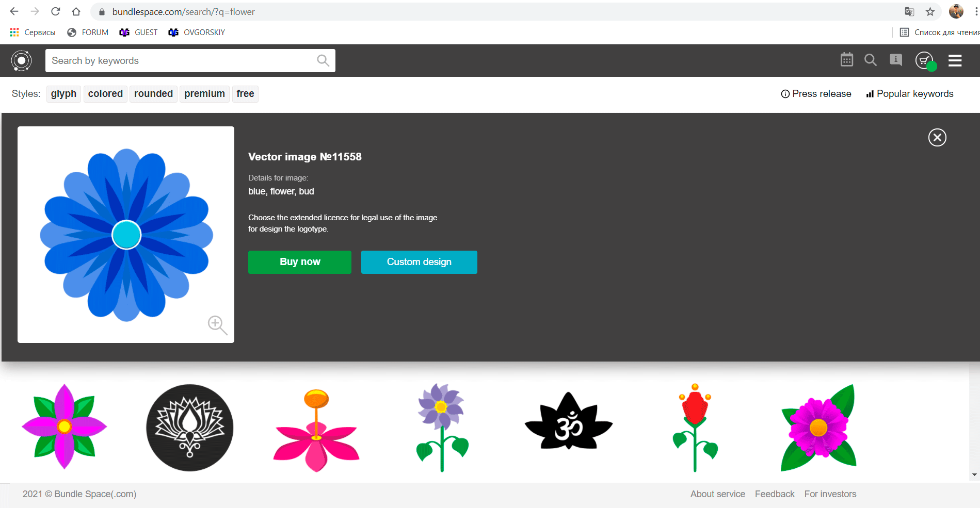Click the Buy now button
The height and width of the screenshot is (508, 980).
click(x=299, y=262)
